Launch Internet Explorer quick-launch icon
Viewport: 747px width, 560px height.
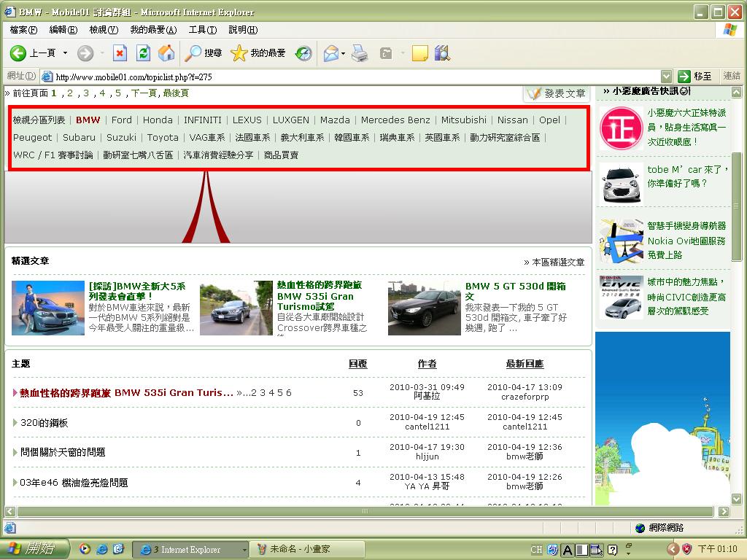click(x=101, y=549)
